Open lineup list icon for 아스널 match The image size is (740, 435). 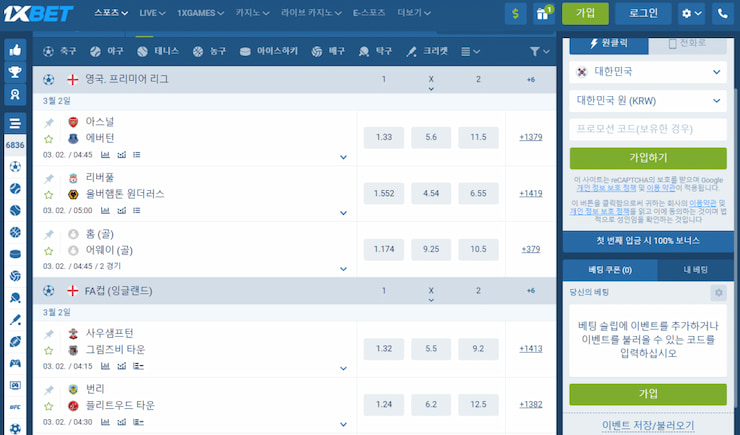pos(137,155)
